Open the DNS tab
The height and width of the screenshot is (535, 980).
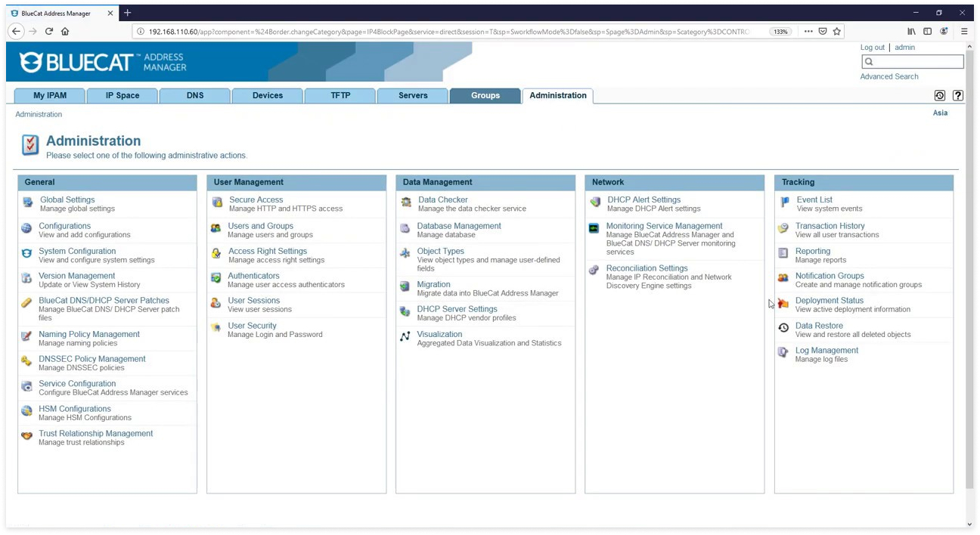[x=195, y=95]
